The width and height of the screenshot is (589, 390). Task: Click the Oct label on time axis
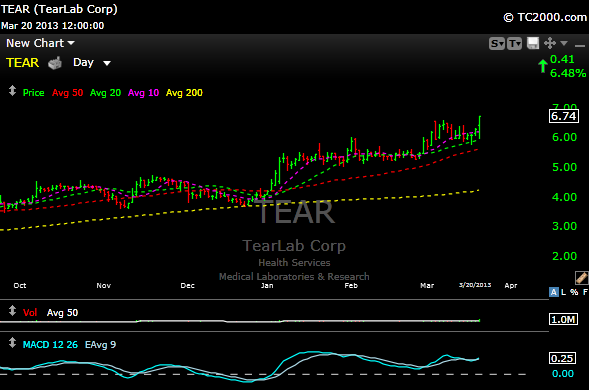(20, 286)
